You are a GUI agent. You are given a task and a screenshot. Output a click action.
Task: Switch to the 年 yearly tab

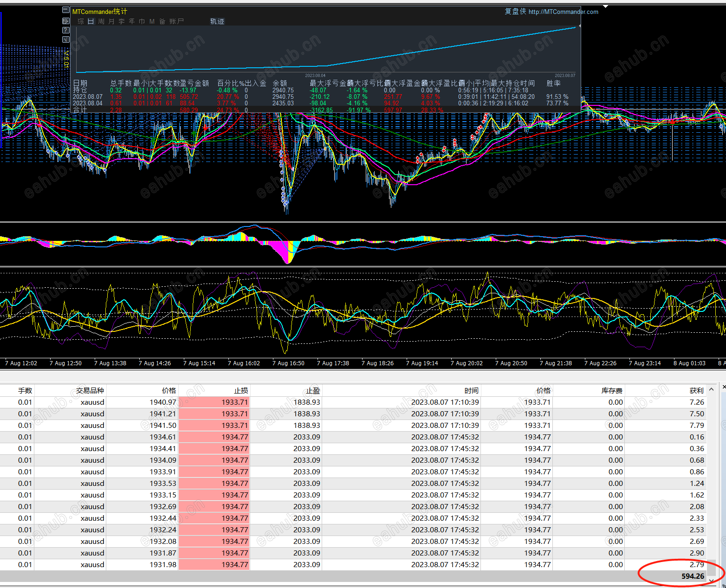click(x=132, y=21)
